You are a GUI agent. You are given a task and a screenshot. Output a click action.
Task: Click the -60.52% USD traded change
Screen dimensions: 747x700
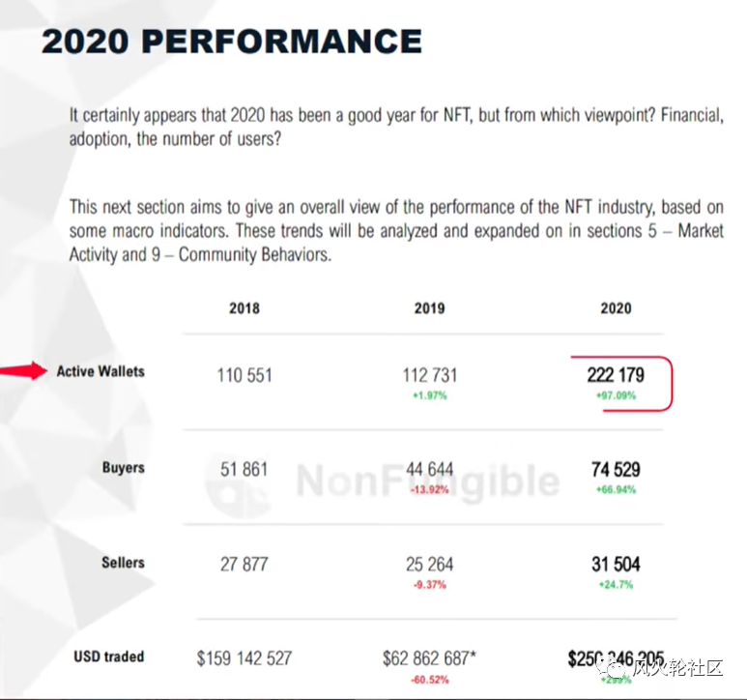429,681
